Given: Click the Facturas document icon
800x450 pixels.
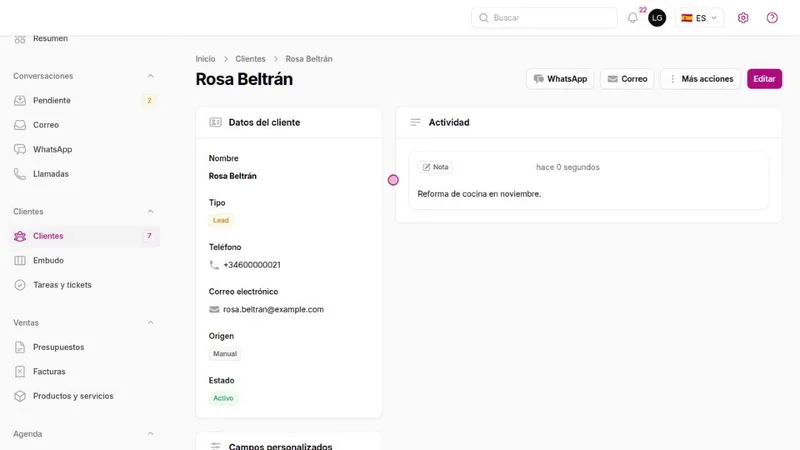Looking at the screenshot, I should click(20, 372).
